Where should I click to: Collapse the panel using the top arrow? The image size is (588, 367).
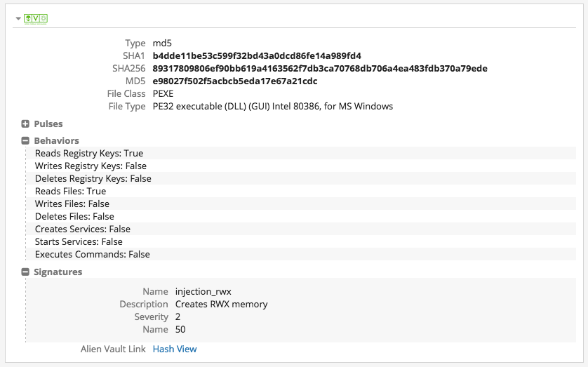(x=18, y=18)
